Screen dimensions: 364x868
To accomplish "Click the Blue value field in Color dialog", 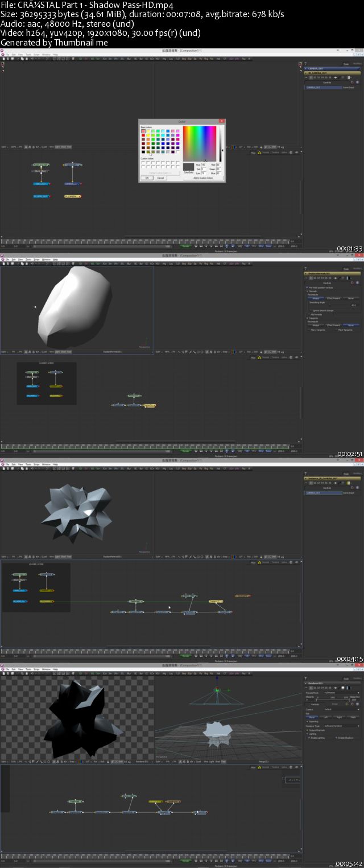I will [x=218, y=173].
